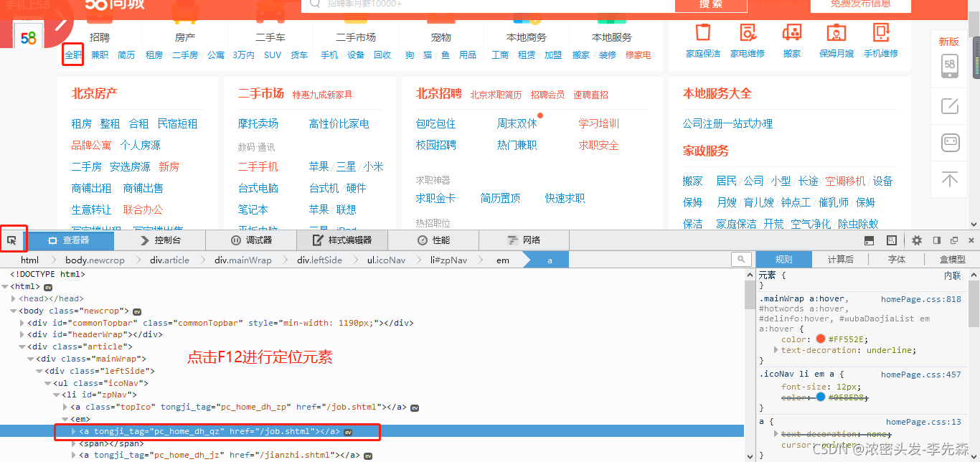
Task: Dock devtools to side of window
Action: tap(936, 240)
